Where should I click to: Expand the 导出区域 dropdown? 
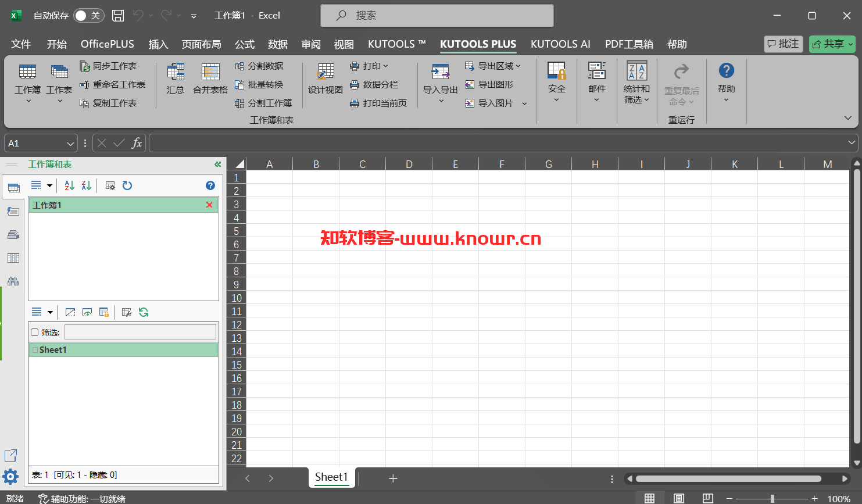(518, 66)
